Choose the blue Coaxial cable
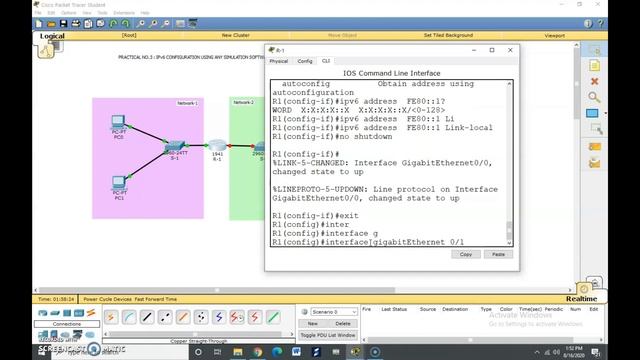Image resolution: width=640 pixels, height=360 pixels. 219,317
